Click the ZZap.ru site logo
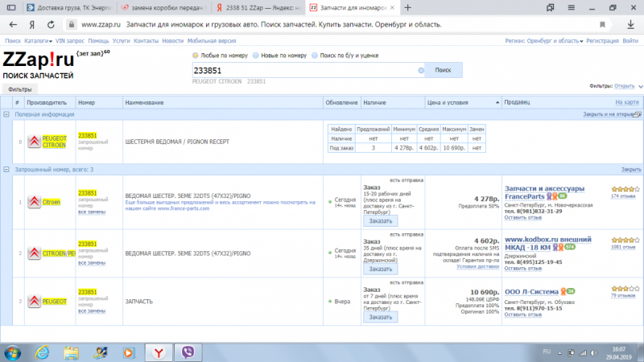The width and height of the screenshot is (644, 362). (x=39, y=60)
